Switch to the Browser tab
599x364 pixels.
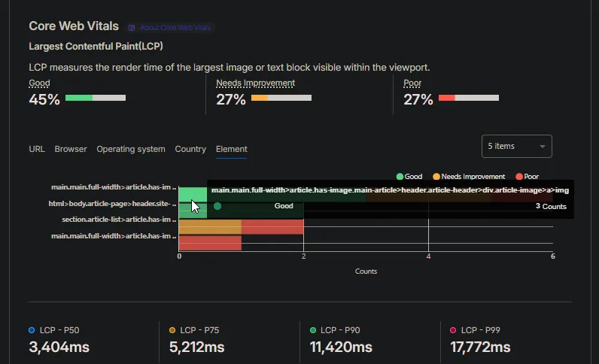tap(71, 149)
